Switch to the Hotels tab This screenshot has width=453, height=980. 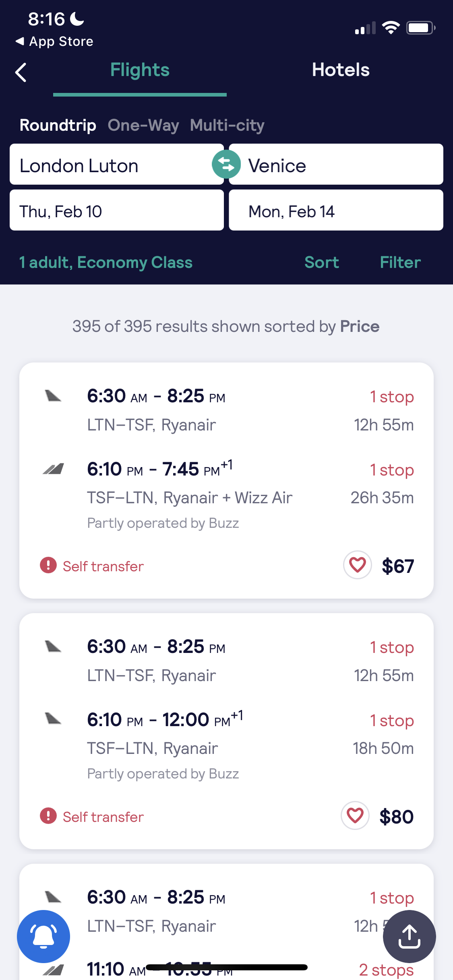pos(341,70)
